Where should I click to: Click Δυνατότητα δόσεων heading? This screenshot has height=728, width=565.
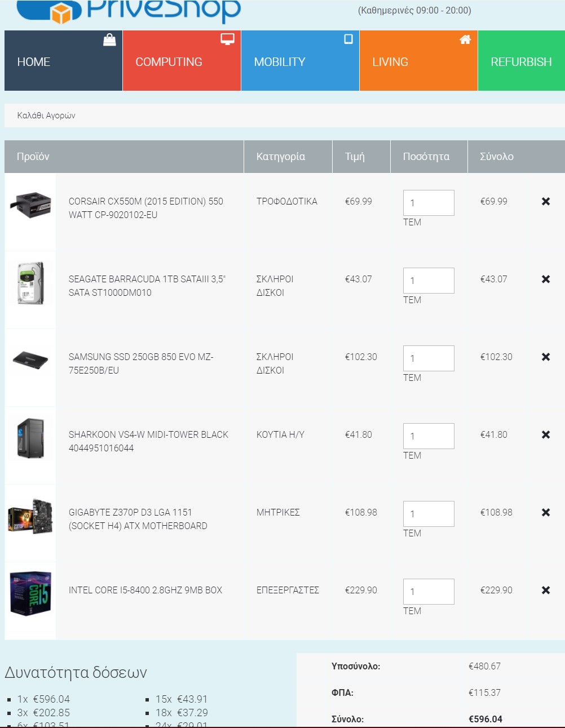(76, 672)
